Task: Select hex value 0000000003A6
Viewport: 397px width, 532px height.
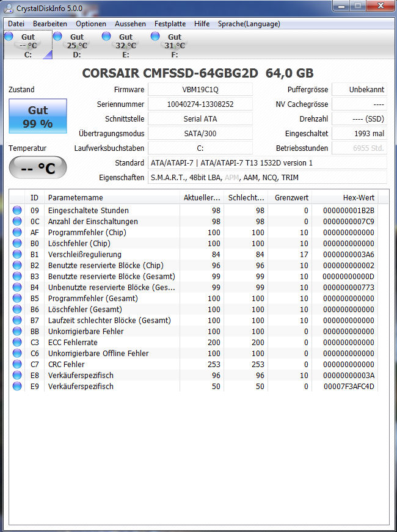Action: [349, 255]
